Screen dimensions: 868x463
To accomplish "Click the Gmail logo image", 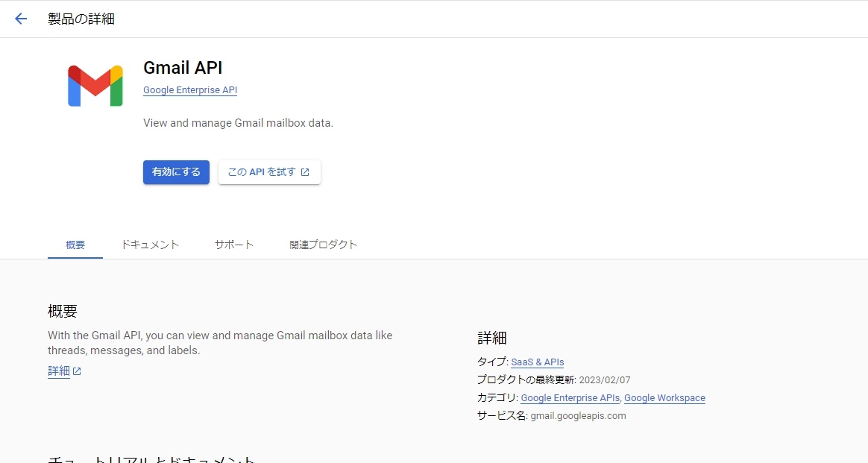I will coord(95,86).
